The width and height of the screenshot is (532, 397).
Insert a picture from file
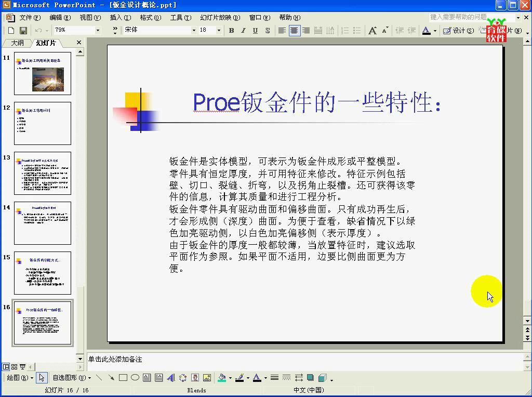pos(207,378)
